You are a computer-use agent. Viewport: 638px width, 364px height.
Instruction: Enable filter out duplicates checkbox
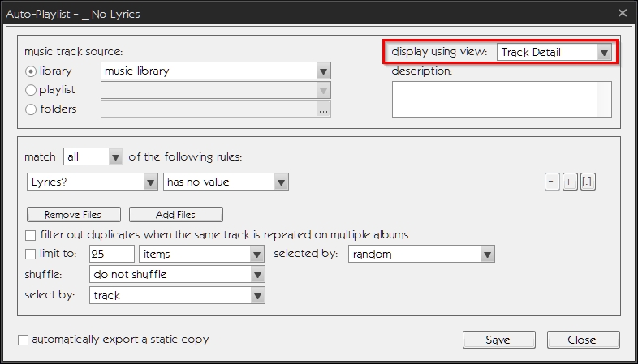31,235
